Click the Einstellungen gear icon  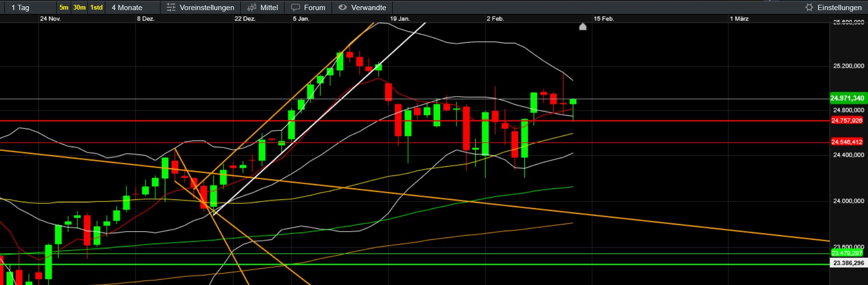coord(809,7)
